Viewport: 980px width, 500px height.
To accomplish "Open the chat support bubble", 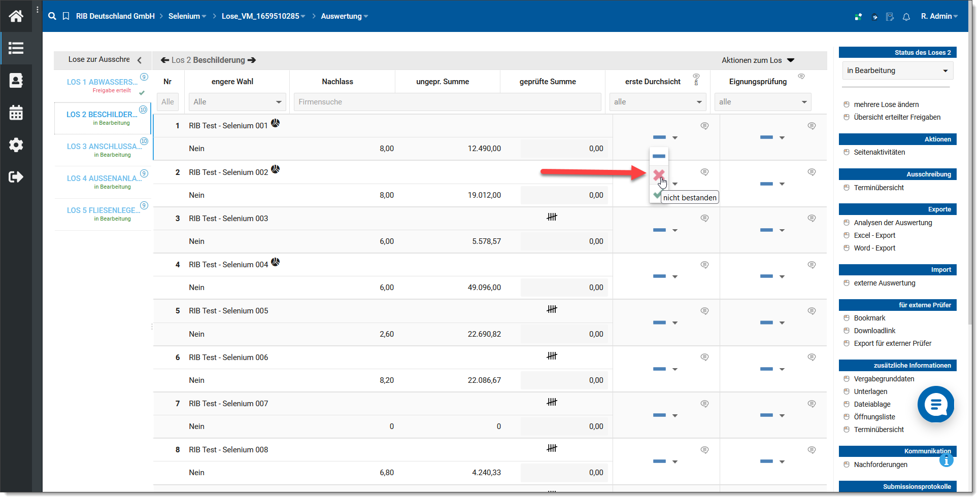I will click(x=935, y=404).
